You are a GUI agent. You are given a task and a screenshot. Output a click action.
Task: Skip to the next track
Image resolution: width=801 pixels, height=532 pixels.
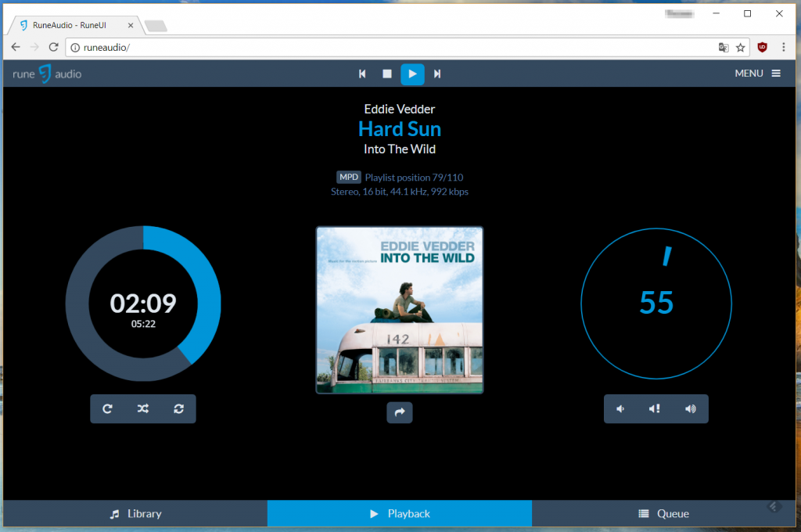click(437, 74)
